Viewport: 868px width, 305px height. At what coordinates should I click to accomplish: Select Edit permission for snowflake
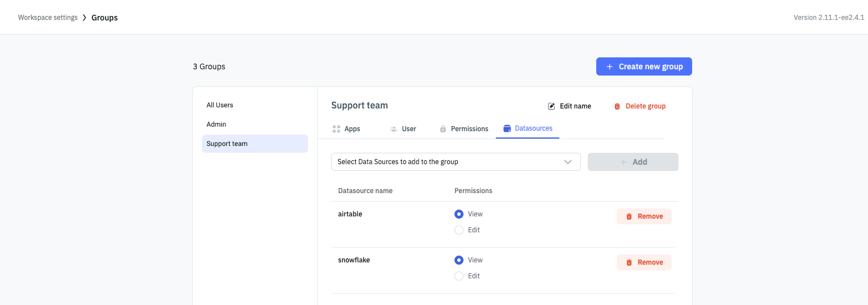point(459,276)
